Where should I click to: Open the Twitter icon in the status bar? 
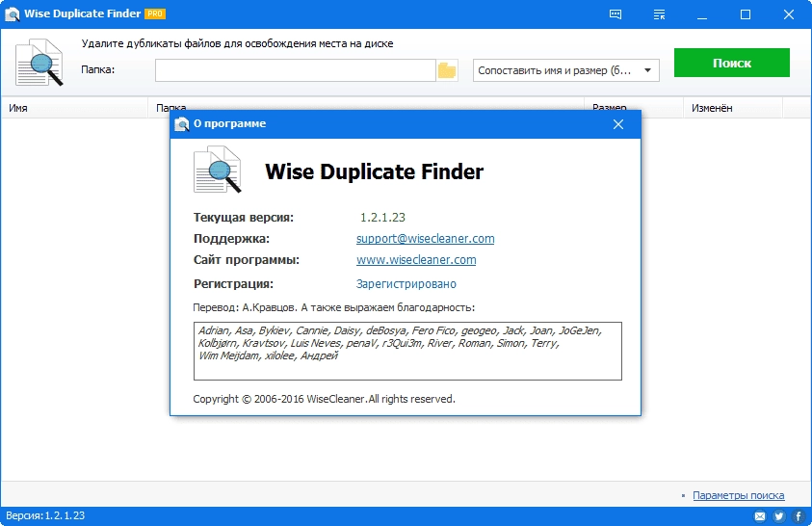coord(779,516)
